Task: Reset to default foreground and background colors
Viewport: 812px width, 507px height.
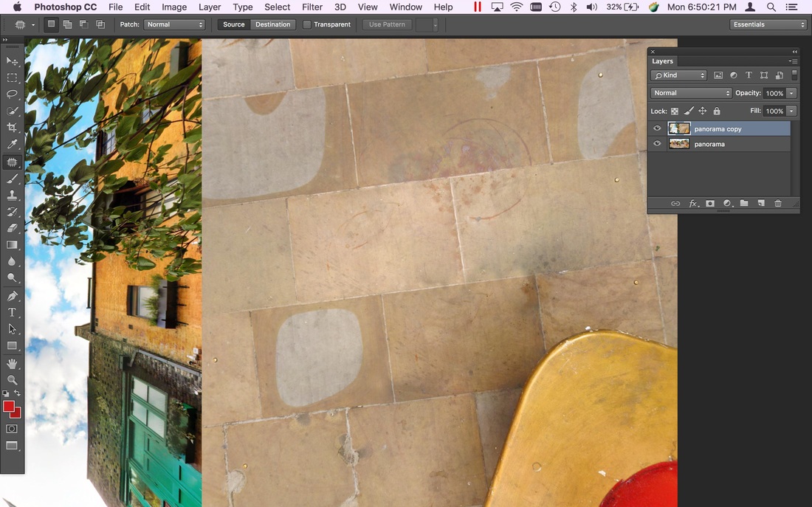Action: pyautogui.click(x=6, y=393)
